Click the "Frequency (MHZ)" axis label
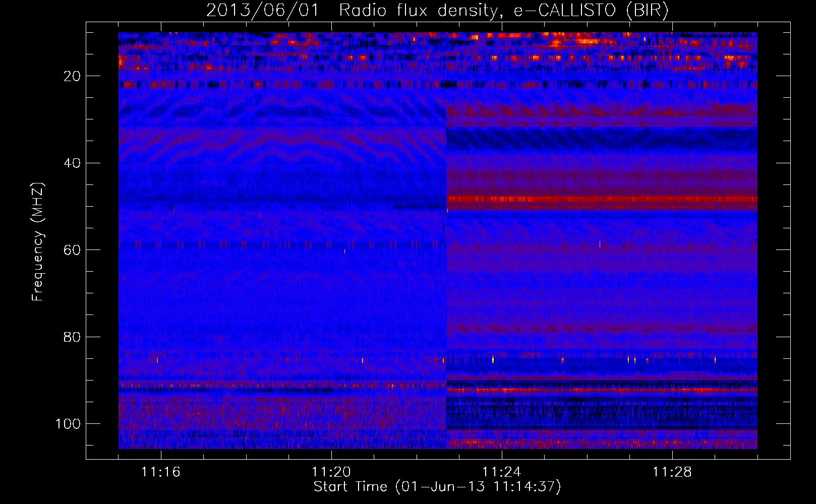Screen dimensions: 816x504 38,242
